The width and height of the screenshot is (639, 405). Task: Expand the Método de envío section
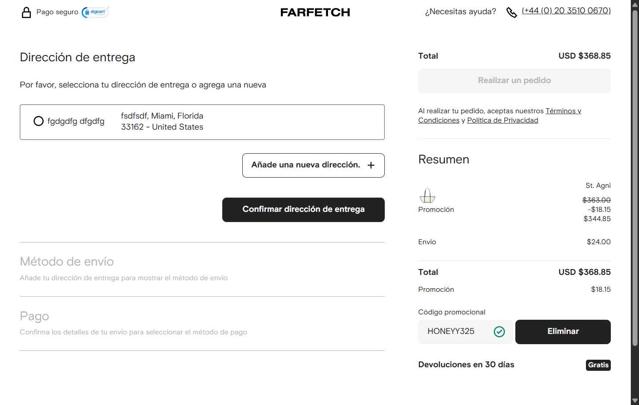point(67,261)
